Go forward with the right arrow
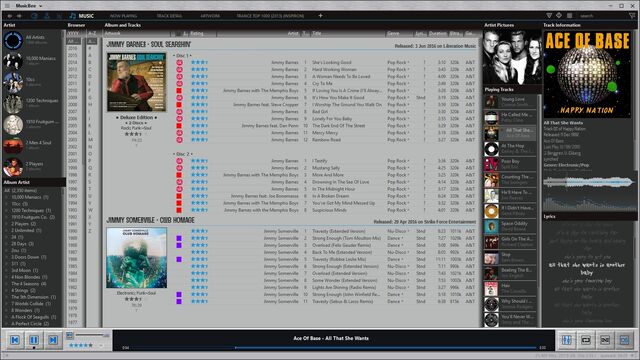 coord(19,16)
